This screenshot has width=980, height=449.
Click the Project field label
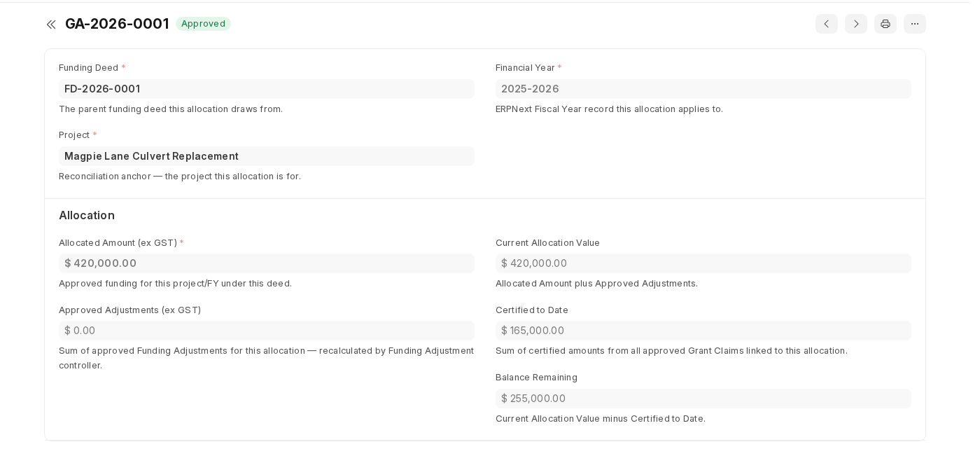(73, 135)
